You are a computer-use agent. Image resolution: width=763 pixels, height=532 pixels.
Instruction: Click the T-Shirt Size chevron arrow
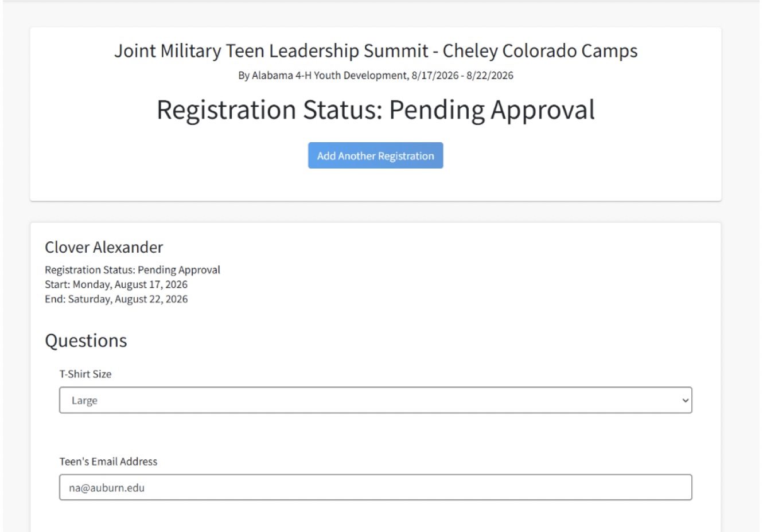pyautogui.click(x=685, y=400)
